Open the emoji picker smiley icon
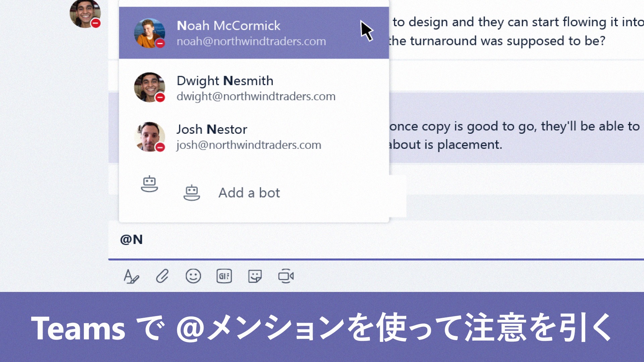 (x=193, y=276)
